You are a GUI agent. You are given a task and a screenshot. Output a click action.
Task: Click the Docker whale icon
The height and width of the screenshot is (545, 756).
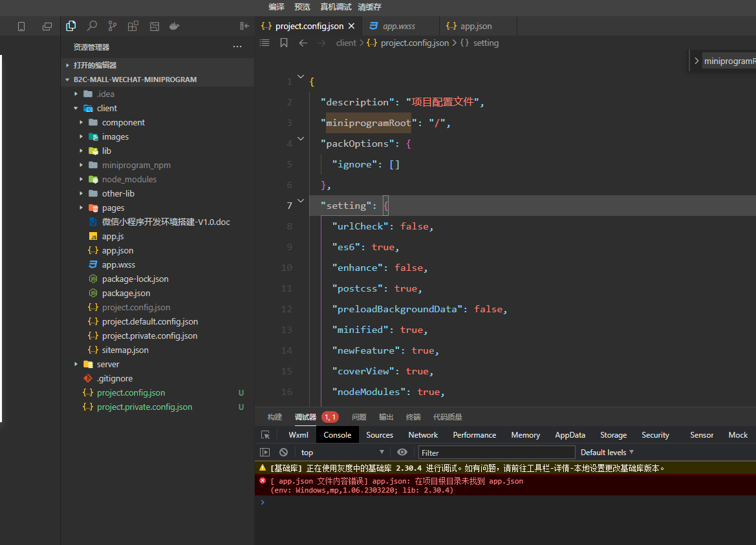174,26
